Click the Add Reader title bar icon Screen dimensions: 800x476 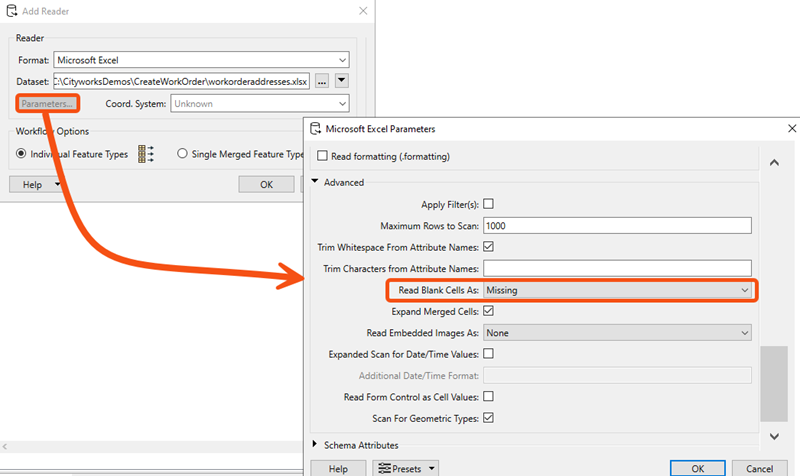(11, 11)
